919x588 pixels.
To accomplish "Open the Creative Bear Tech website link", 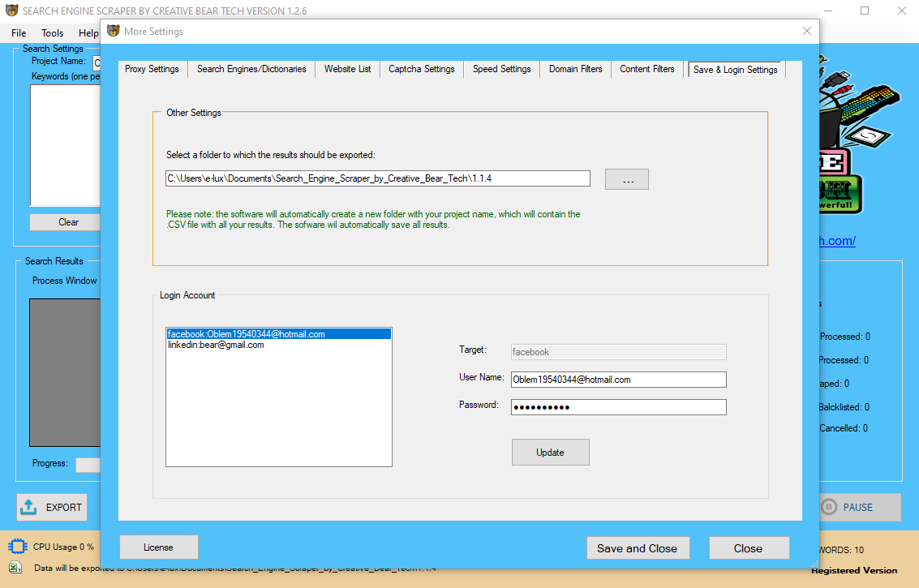I will (836, 241).
